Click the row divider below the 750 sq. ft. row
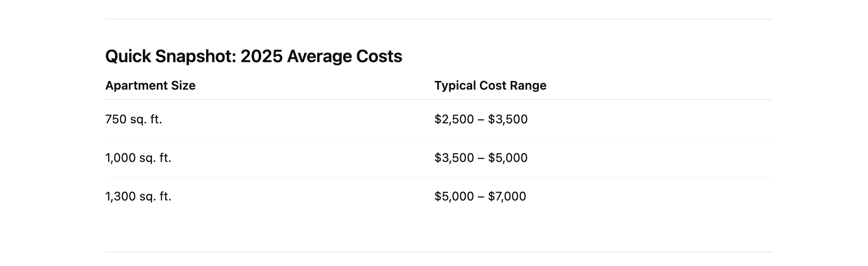Viewport: 868px width, 266px height. click(438, 138)
